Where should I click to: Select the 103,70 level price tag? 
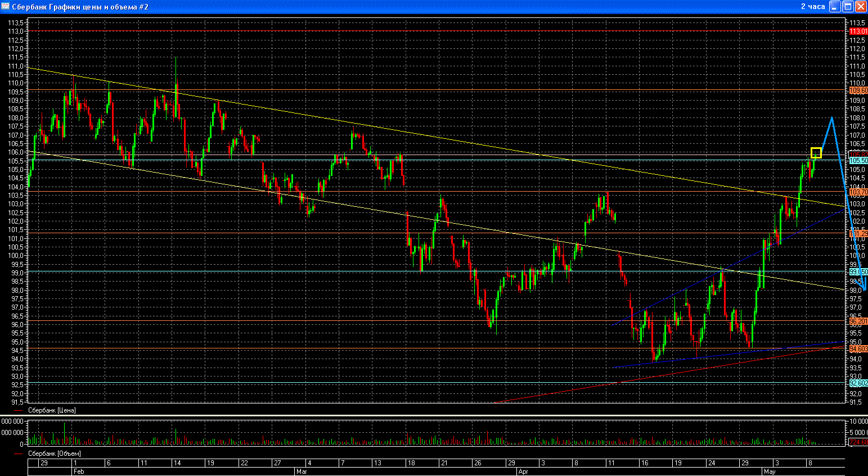pyautogui.click(x=858, y=192)
